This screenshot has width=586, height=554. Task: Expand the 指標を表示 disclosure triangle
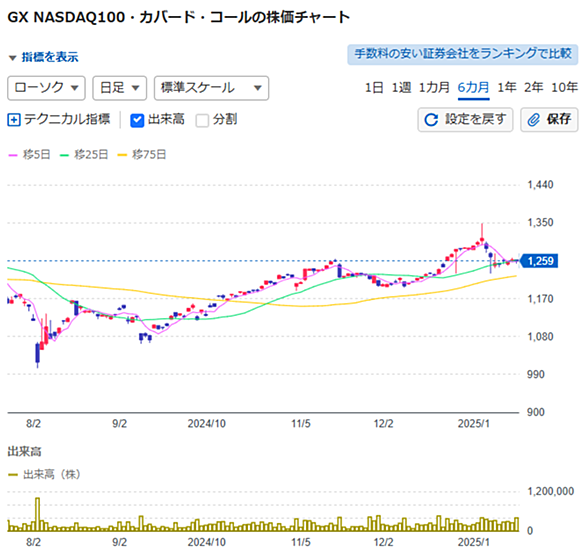[x=13, y=58]
